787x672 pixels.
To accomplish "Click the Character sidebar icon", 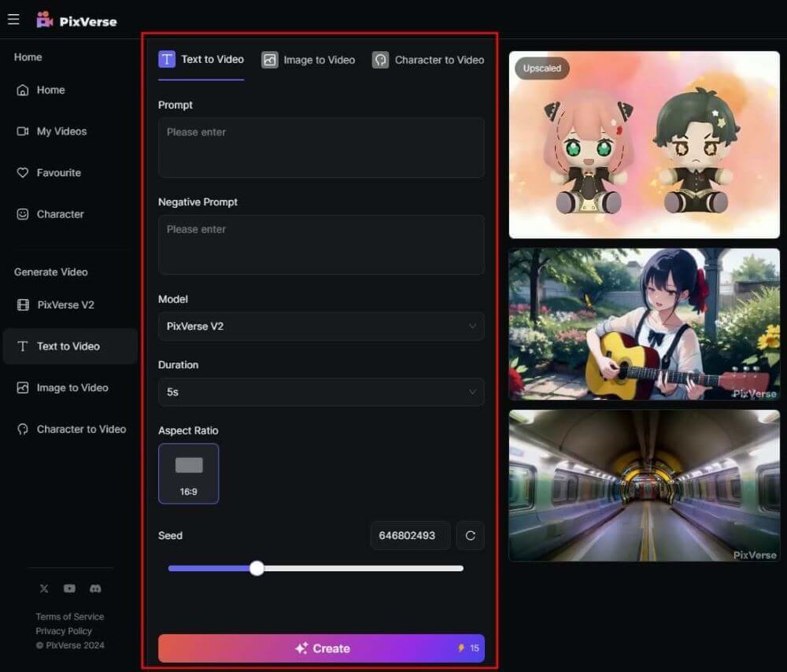I will [x=24, y=213].
